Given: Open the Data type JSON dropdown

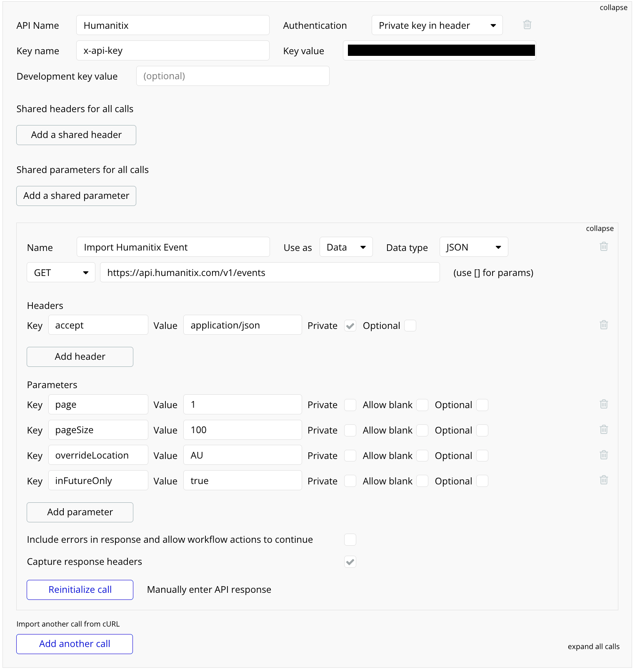Looking at the screenshot, I should pos(474,247).
